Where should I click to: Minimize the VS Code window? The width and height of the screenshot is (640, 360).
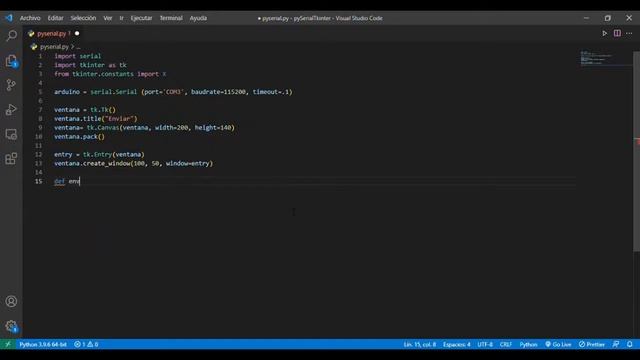[587, 18]
